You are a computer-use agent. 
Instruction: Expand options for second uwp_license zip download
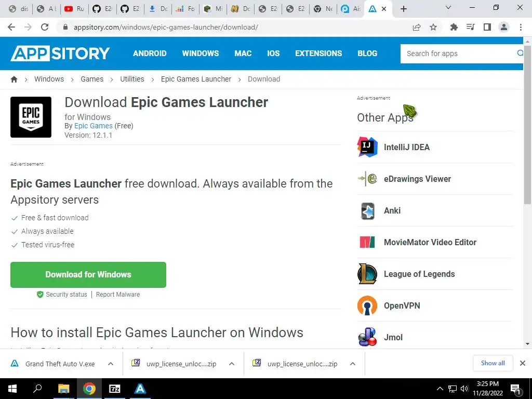pyautogui.click(x=353, y=364)
